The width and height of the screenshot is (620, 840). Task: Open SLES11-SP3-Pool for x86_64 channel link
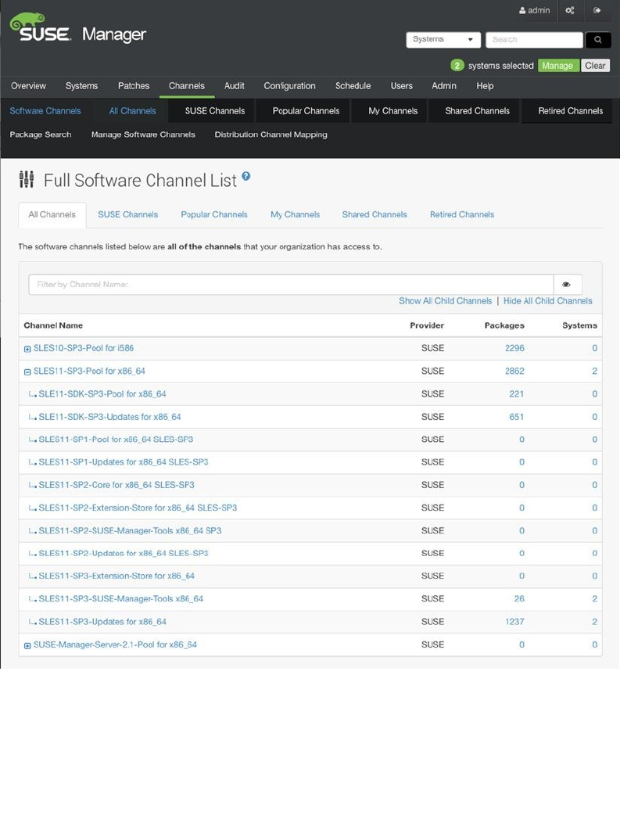[x=89, y=372]
